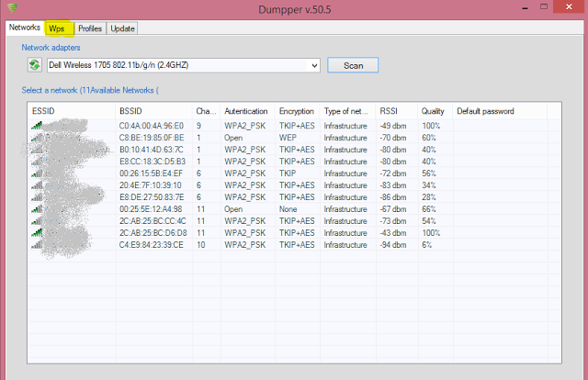This screenshot has width=588, height=380.
Task: Select signal icon of 2C:AB:25:BC:D6:D8 network
Action: point(37,233)
